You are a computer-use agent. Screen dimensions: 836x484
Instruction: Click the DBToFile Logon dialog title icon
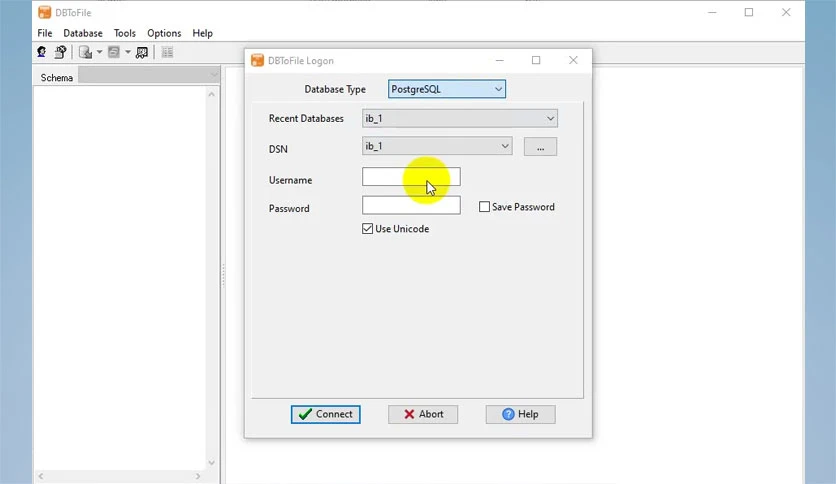258,60
